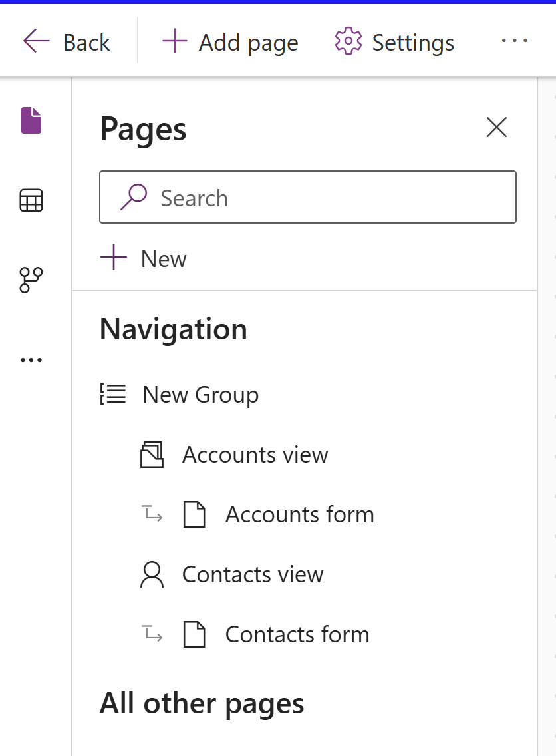The image size is (556, 756).
Task: Click the Contacts view person icon
Action: pos(152,574)
